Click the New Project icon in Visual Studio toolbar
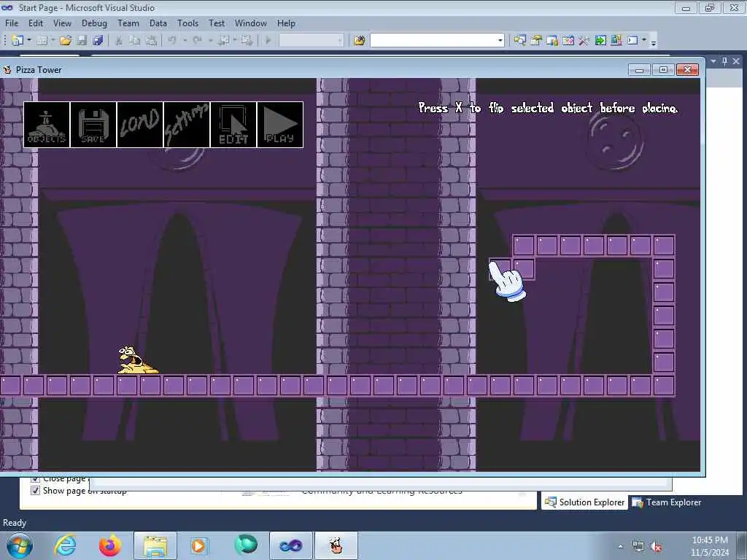747x560 pixels. (18, 41)
